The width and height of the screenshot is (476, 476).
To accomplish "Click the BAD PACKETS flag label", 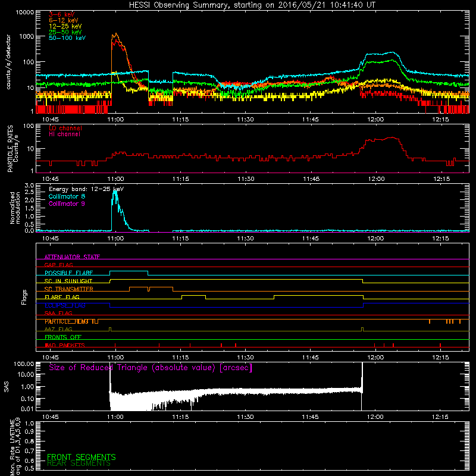I will point(65,345).
